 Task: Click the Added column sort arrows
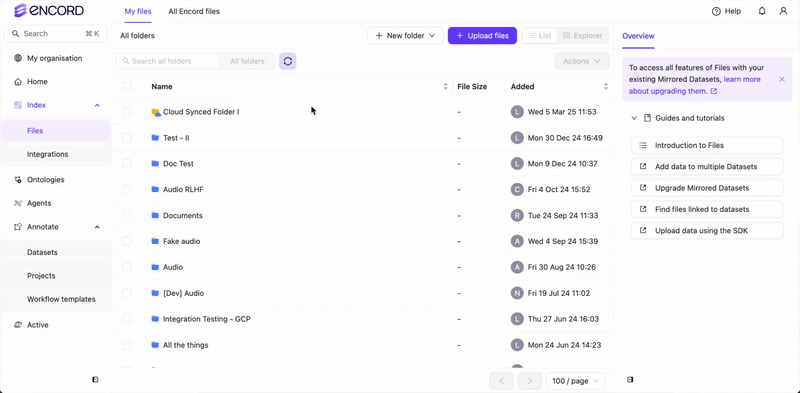click(x=606, y=87)
